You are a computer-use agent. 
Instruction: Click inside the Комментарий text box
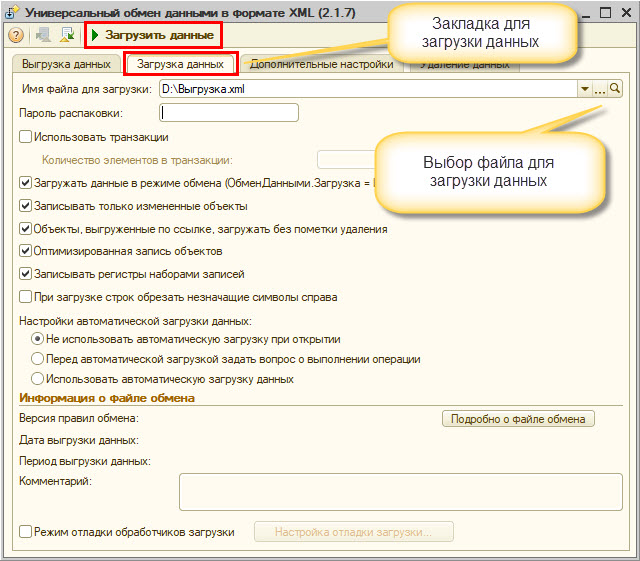click(401, 492)
